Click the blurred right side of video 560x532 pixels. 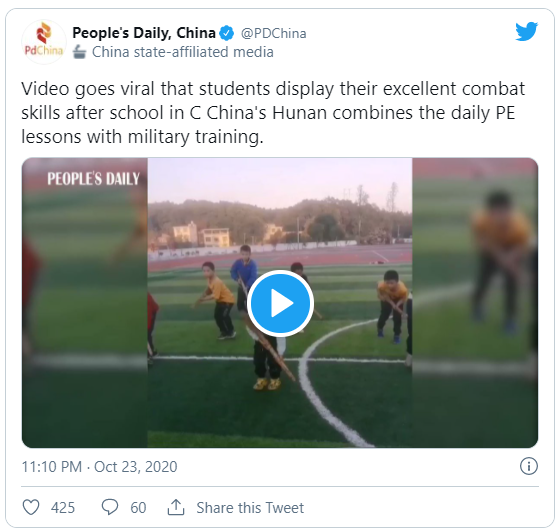tap(475, 303)
